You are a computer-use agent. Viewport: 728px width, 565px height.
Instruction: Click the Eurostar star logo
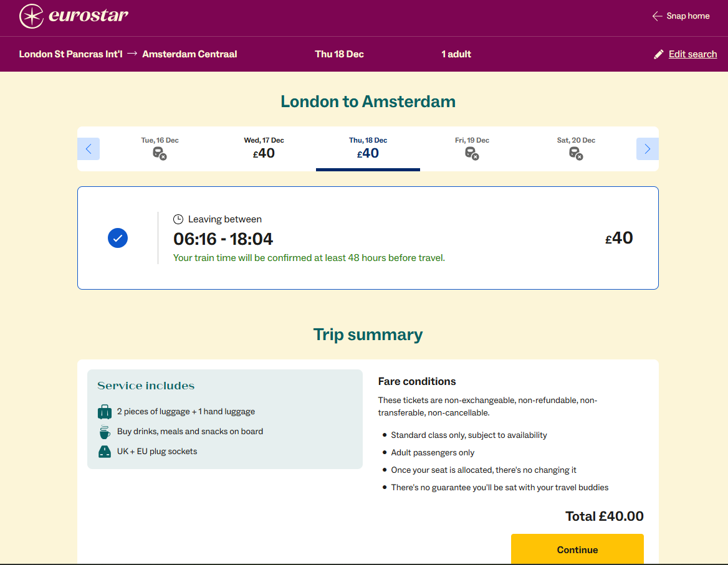click(31, 16)
